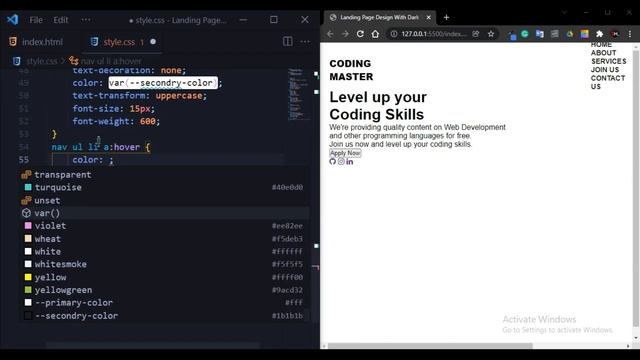Click the JOIN US nav link
Image resolution: width=640 pixels, height=360 pixels.
[x=605, y=70]
